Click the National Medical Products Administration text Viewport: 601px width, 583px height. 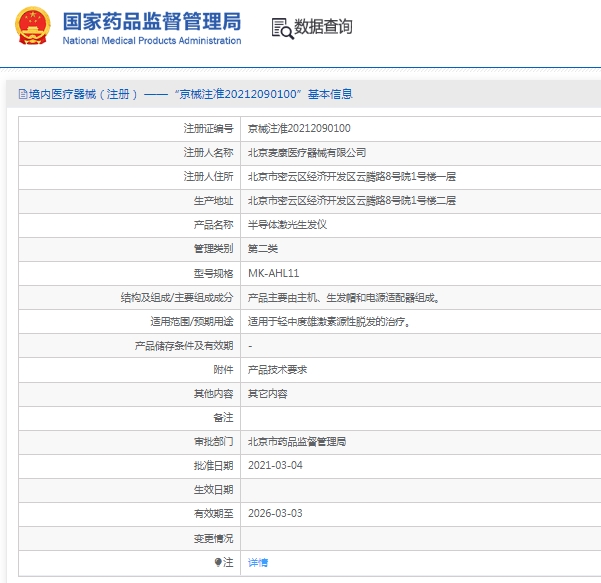[x=152, y=41]
